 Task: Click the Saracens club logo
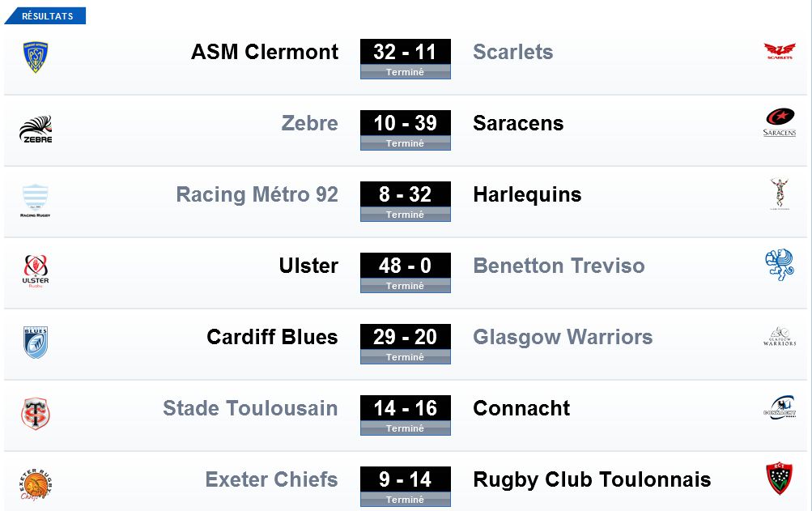pyautogui.click(x=780, y=122)
